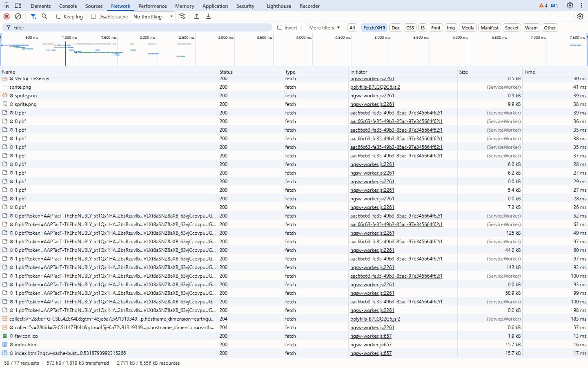Switch to the Application tab

point(215,6)
